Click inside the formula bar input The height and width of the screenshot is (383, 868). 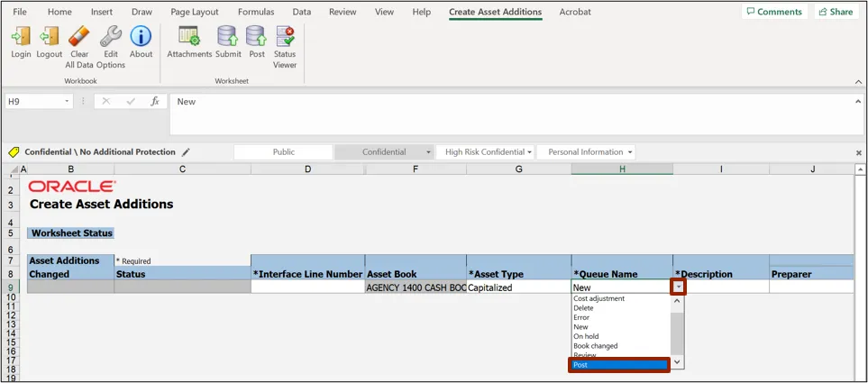click(505, 102)
